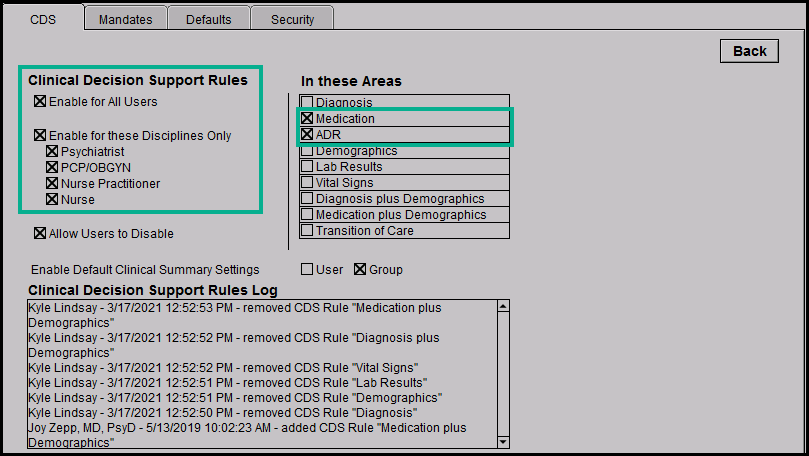The height and width of the screenshot is (456, 809).
Task: Uncheck the Nurse discipline checkbox
Action: pos(52,200)
